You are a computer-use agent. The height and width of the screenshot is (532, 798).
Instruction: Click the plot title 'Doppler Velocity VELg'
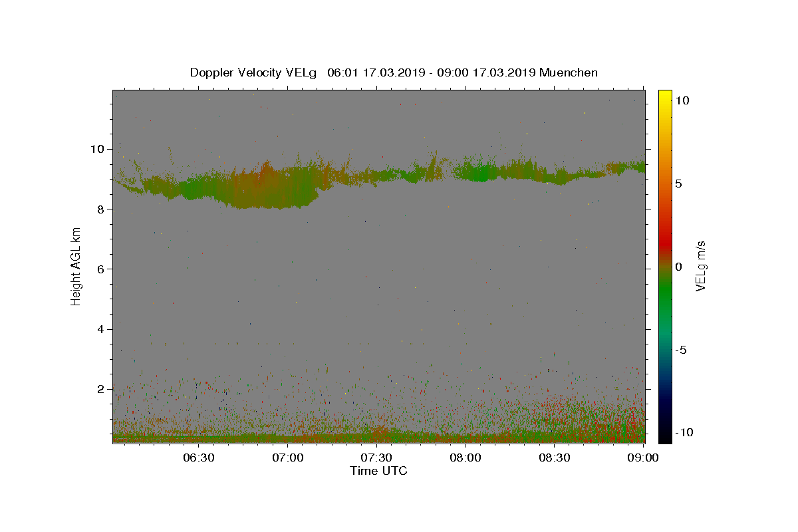[x=253, y=72]
